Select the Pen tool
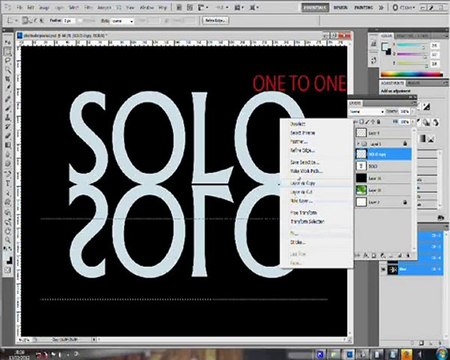450x360 pixels. (7, 174)
